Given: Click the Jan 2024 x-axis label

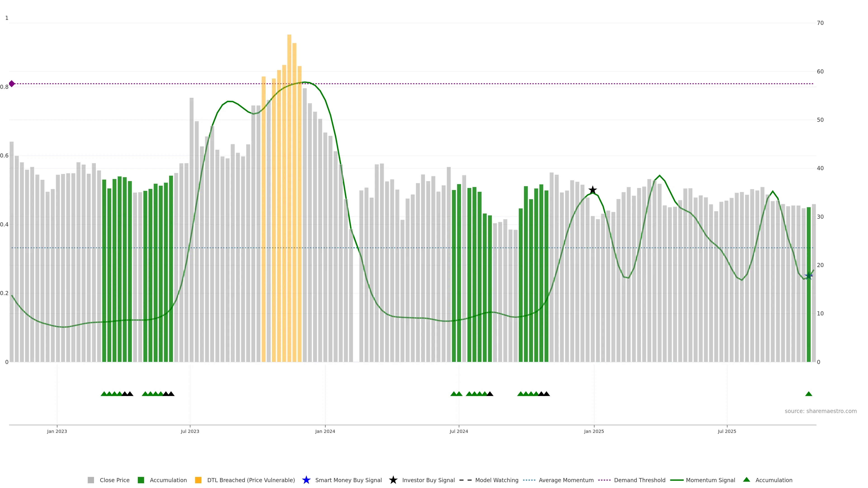Looking at the screenshot, I should (325, 431).
